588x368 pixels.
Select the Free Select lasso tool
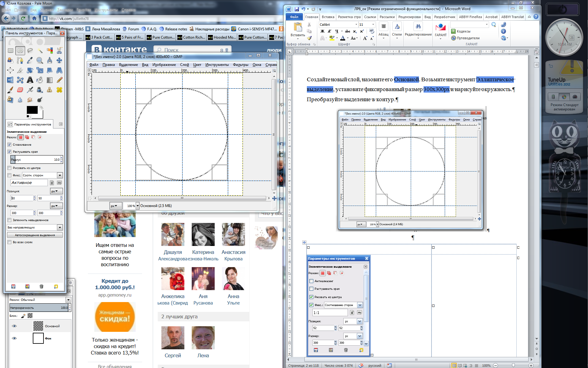pos(30,51)
